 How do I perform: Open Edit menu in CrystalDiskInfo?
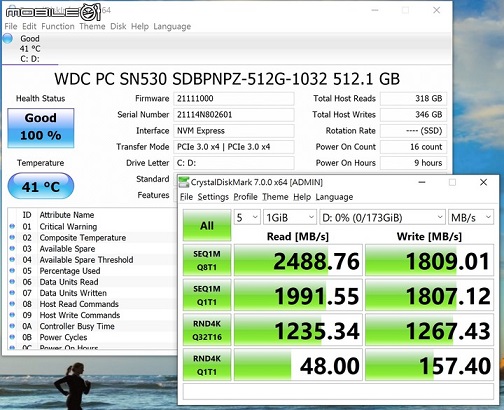(x=29, y=26)
